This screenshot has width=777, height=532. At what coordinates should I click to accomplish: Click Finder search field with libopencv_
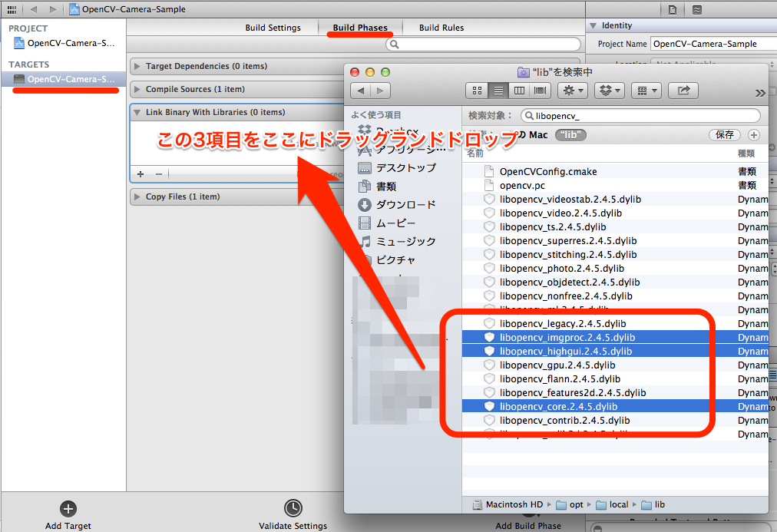click(641, 115)
